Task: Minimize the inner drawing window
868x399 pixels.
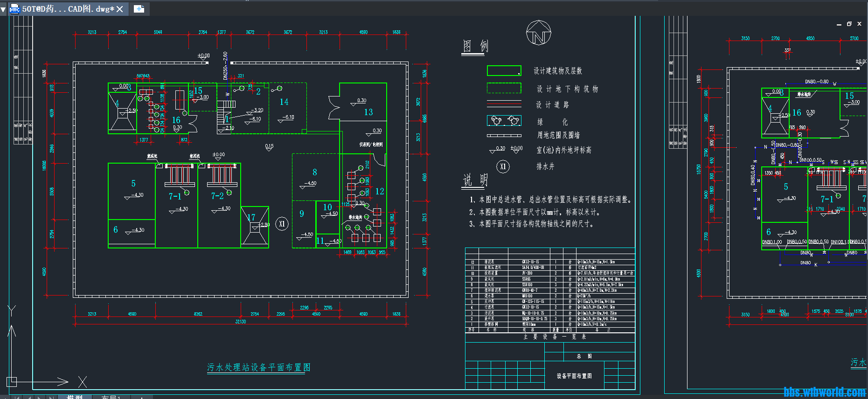Action: 839,24
